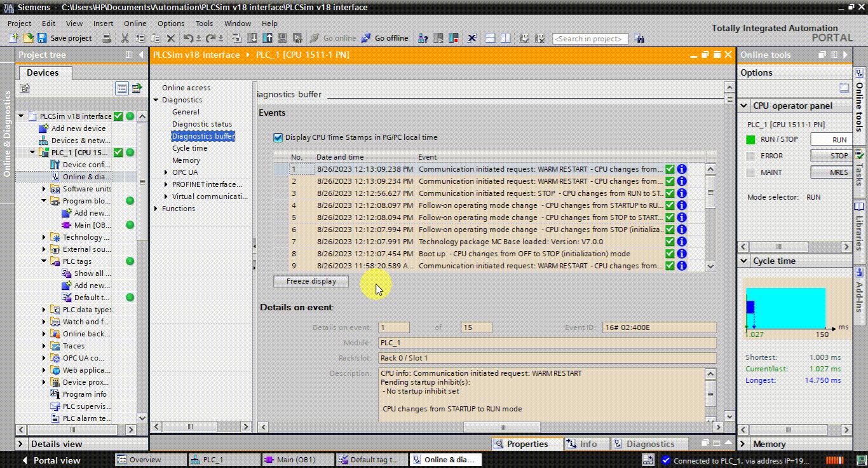Open the Accessible devices toolbar icon
The height and width of the screenshot is (468, 868).
(x=421, y=38)
